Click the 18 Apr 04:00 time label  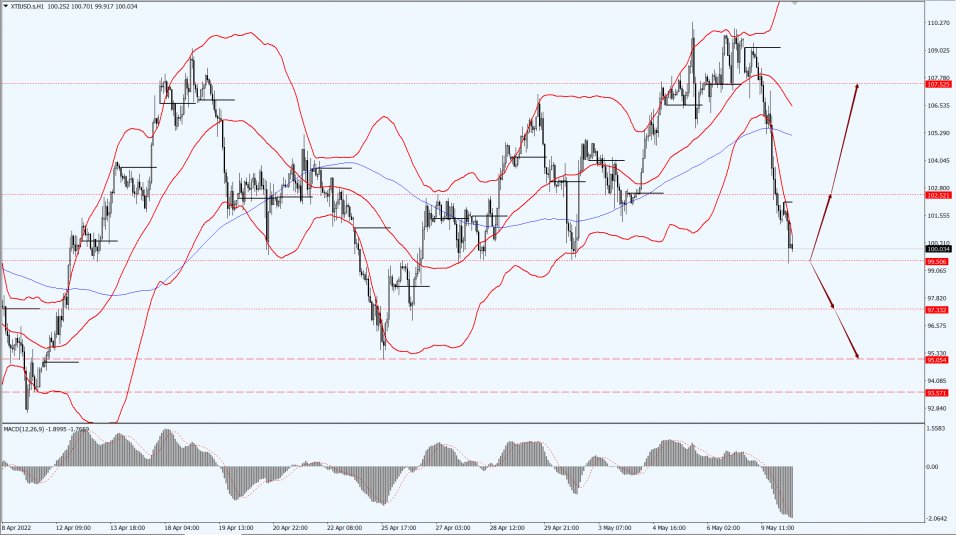coord(182,527)
